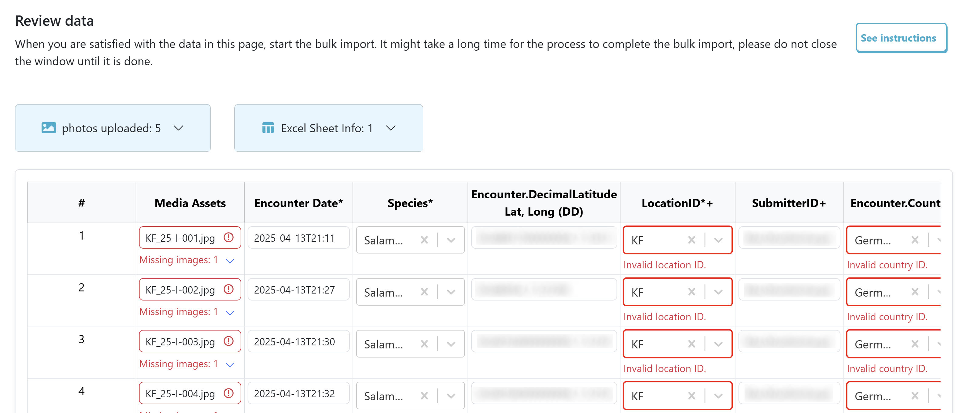Clear the KF LocationID in row 3
The image size is (980, 413).
pos(692,344)
